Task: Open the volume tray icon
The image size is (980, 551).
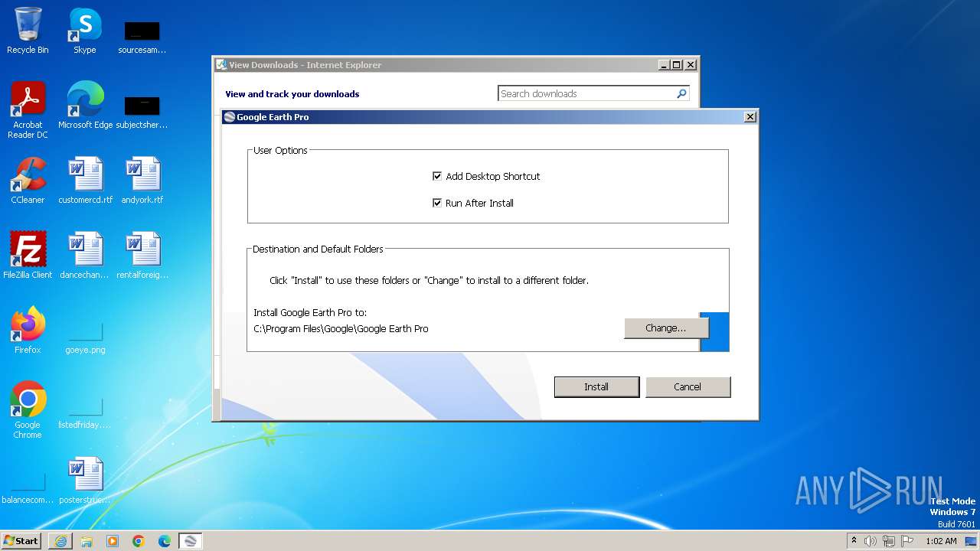Action: (871, 541)
